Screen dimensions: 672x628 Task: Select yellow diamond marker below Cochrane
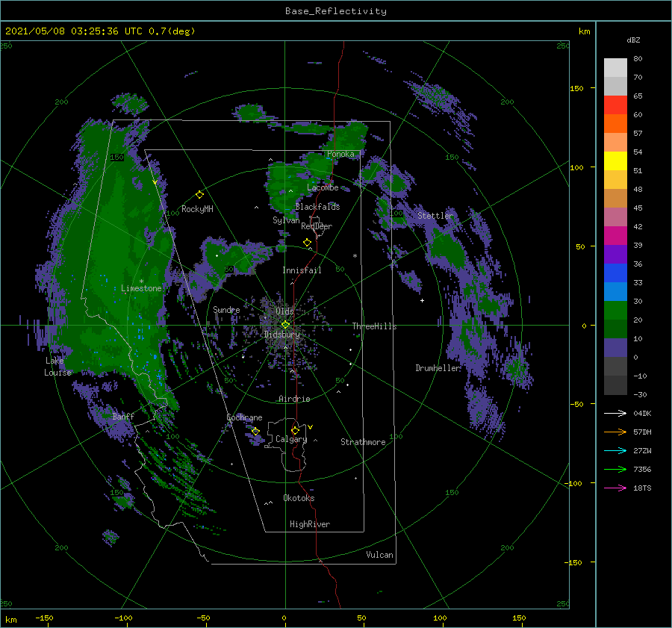click(x=255, y=431)
